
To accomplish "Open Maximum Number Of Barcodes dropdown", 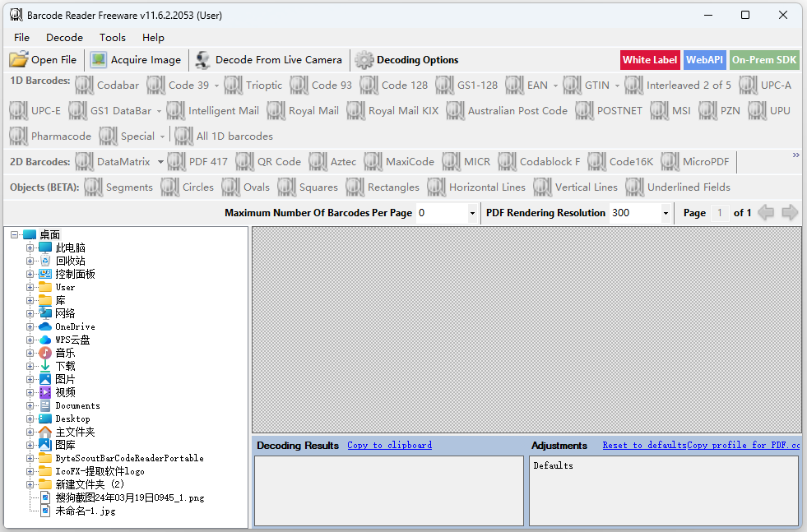I will pos(472,213).
